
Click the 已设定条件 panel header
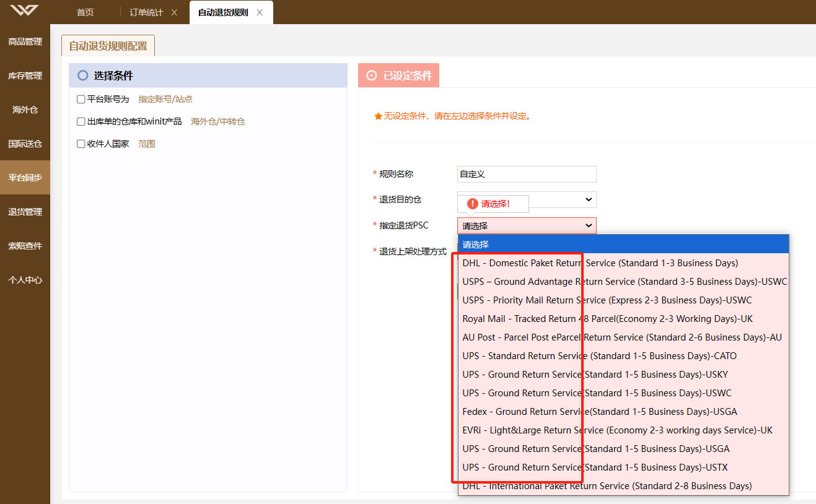point(398,76)
